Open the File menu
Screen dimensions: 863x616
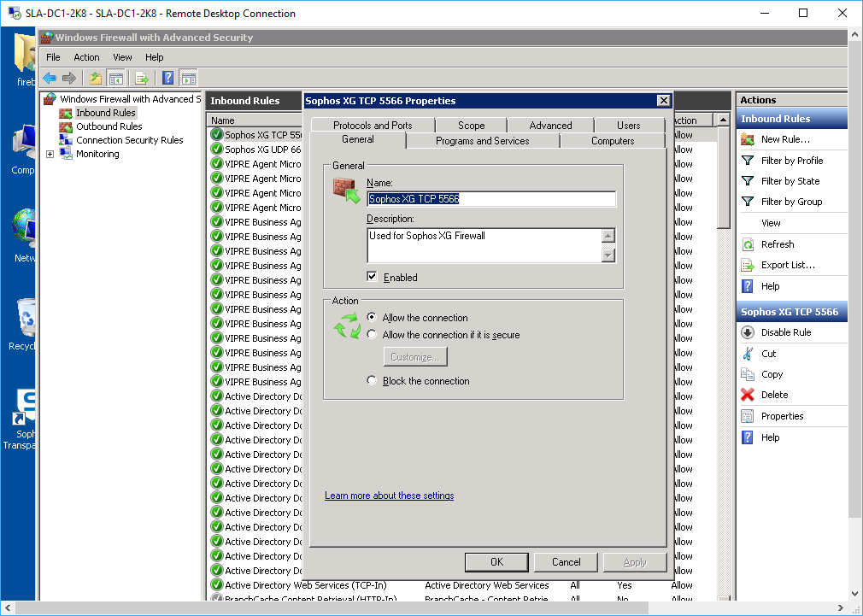(x=53, y=57)
